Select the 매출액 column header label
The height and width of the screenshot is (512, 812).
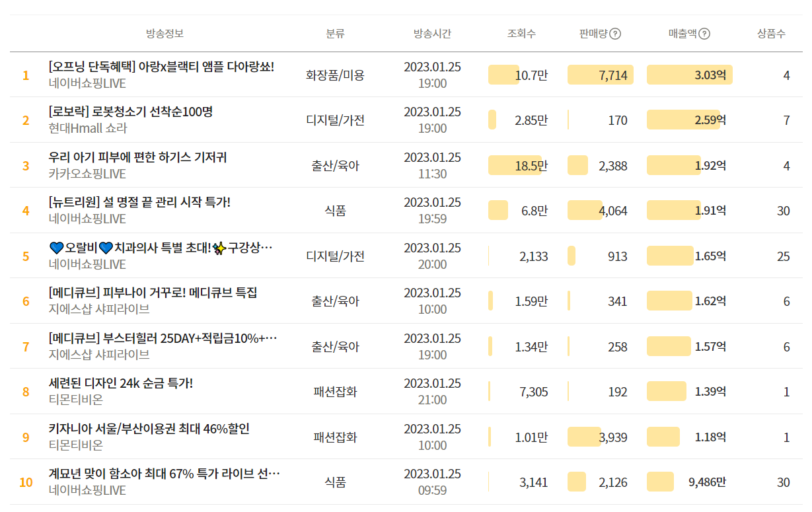point(683,34)
